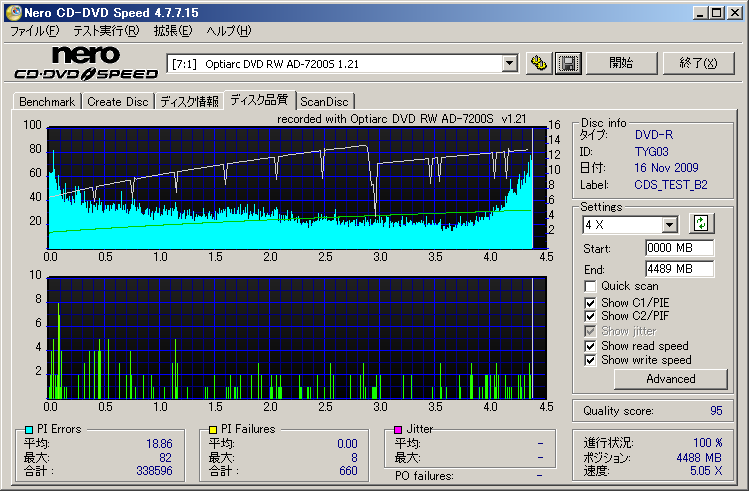Open the 4 X scan speed dropdown
This screenshot has width=749, height=491.
[669, 224]
